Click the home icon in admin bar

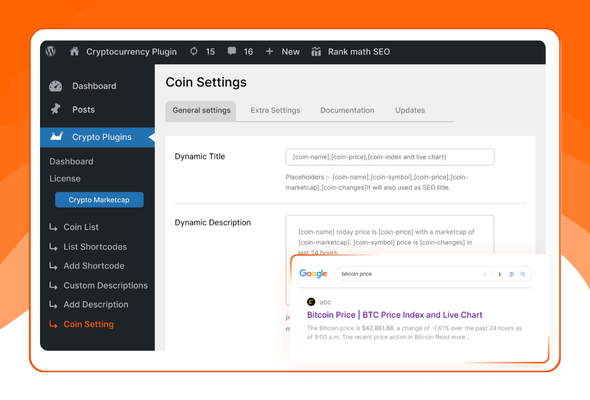(x=75, y=51)
